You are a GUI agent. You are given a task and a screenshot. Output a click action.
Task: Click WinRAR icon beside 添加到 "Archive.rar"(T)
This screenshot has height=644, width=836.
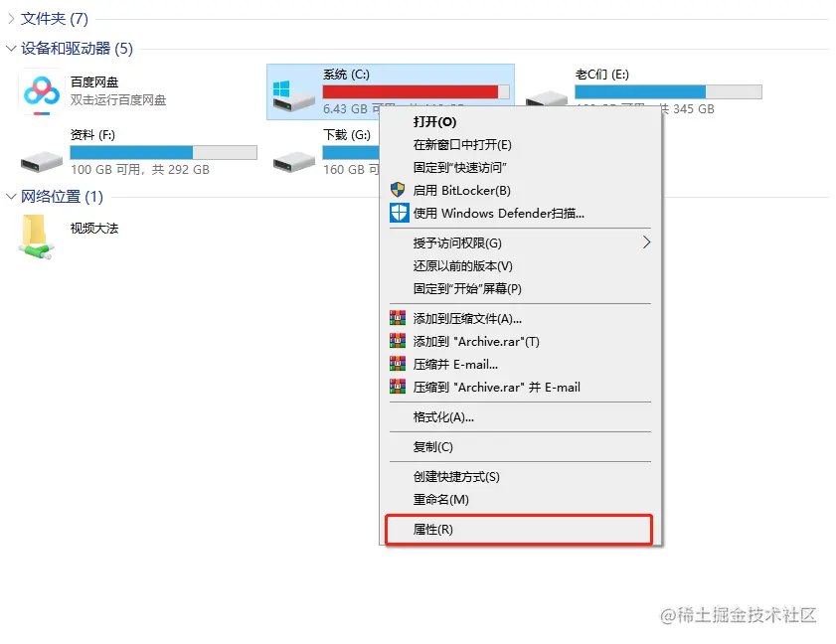(398, 341)
